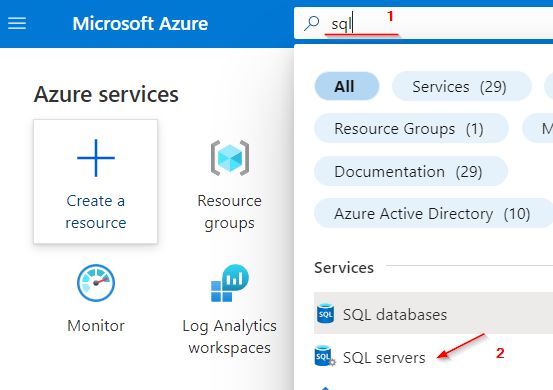The image size is (553, 390).
Task: Click the Services section heading
Action: point(344,268)
